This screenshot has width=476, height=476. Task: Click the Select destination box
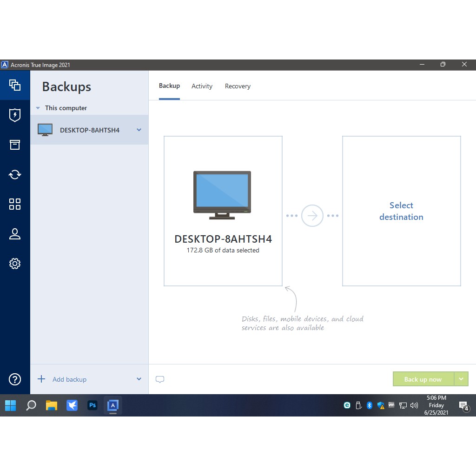(401, 211)
